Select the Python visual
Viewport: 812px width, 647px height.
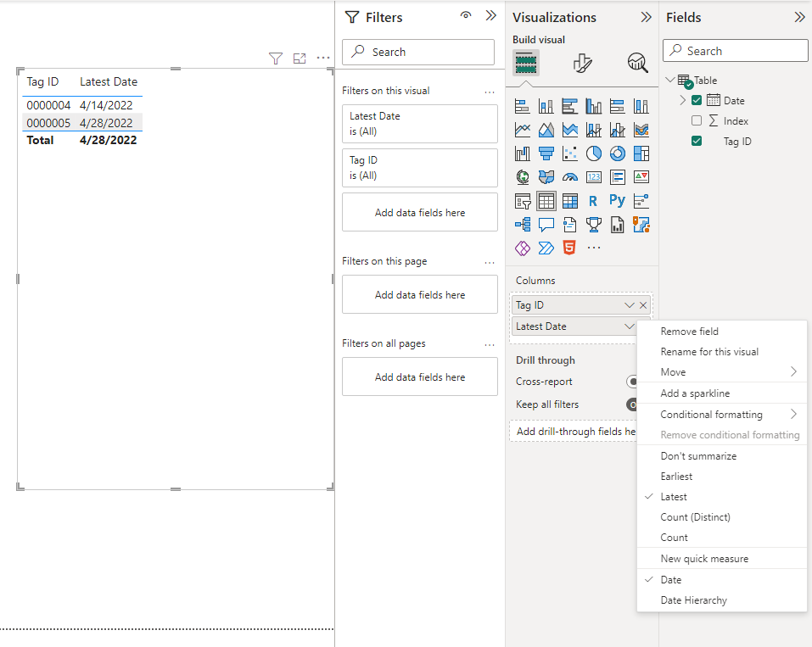(618, 200)
